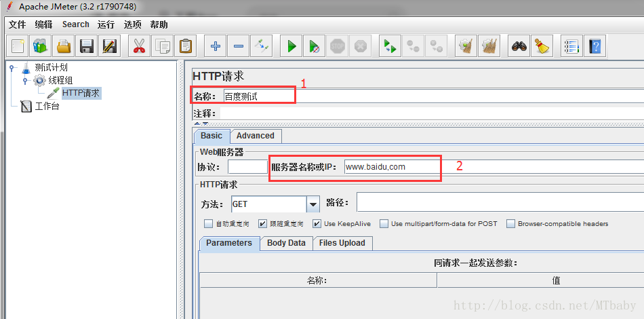The height and width of the screenshot is (319, 644).
Task: Open the 方法 GET dropdown arrow
Action: tap(313, 204)
